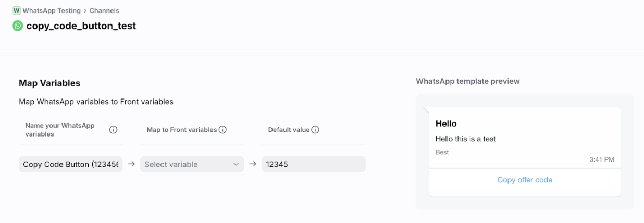Click the copy_code_button_test title
This screenshot has width=644, height=223.
coord(81,26)
